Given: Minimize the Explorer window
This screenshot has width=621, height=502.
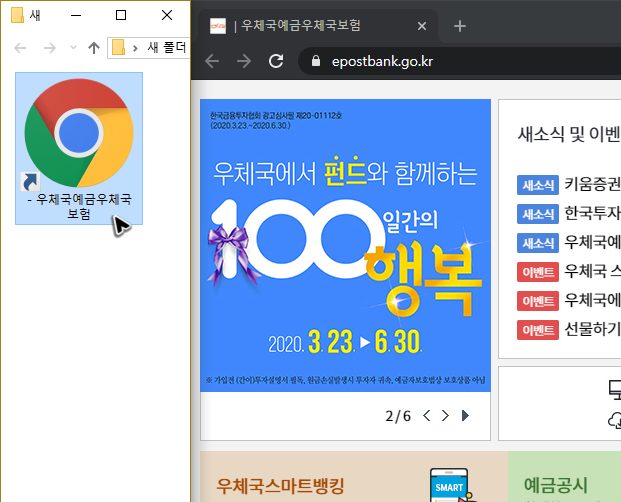Looking at the screenshot, I should [76, 15].
